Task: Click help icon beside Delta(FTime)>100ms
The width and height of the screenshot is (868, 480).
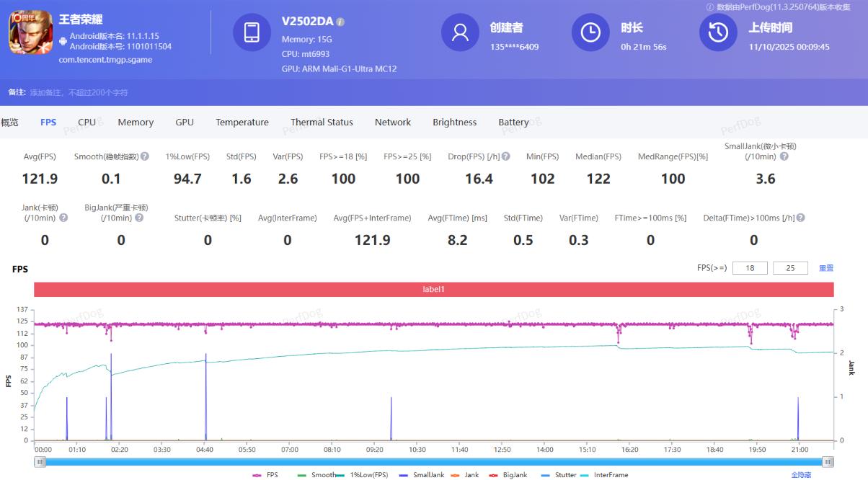Action: (800, 218)
